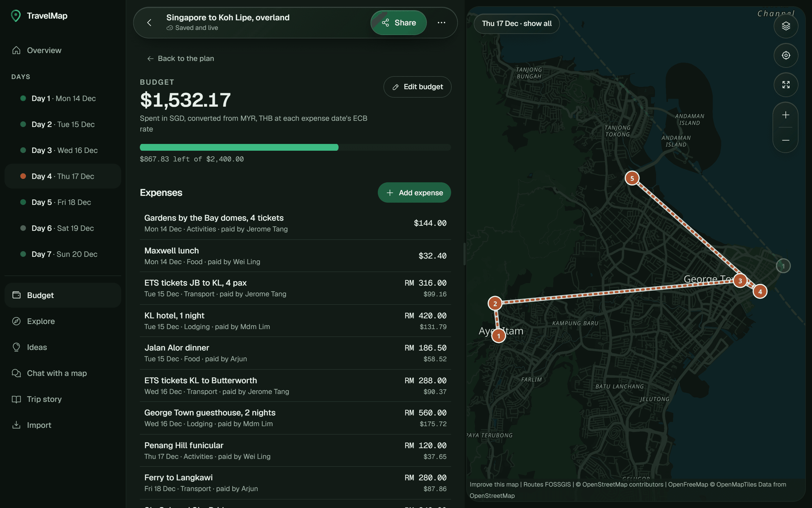Click Add expense
Image resolution: width=812 pixels, height=508 pixels.
pos(414,192)
